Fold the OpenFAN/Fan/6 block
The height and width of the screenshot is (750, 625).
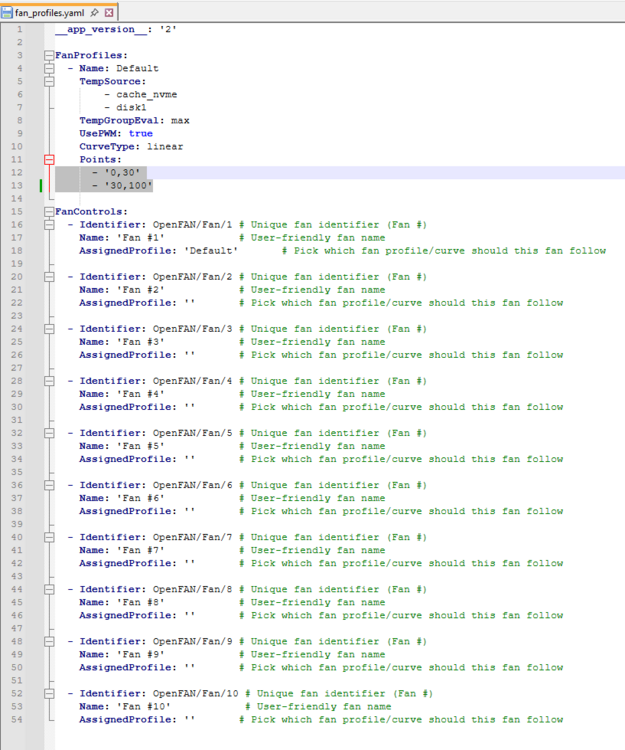[49, 485]
